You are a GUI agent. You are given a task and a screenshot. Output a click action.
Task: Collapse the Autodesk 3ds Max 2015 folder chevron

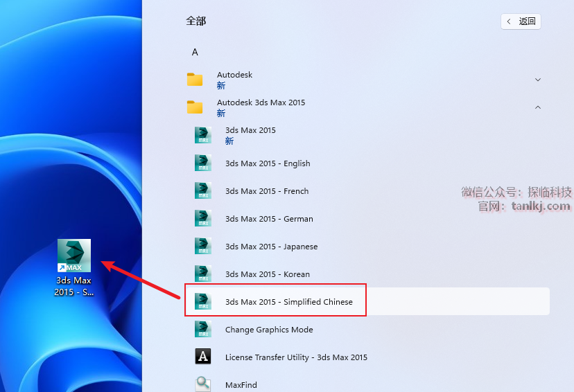click(538, 107)
